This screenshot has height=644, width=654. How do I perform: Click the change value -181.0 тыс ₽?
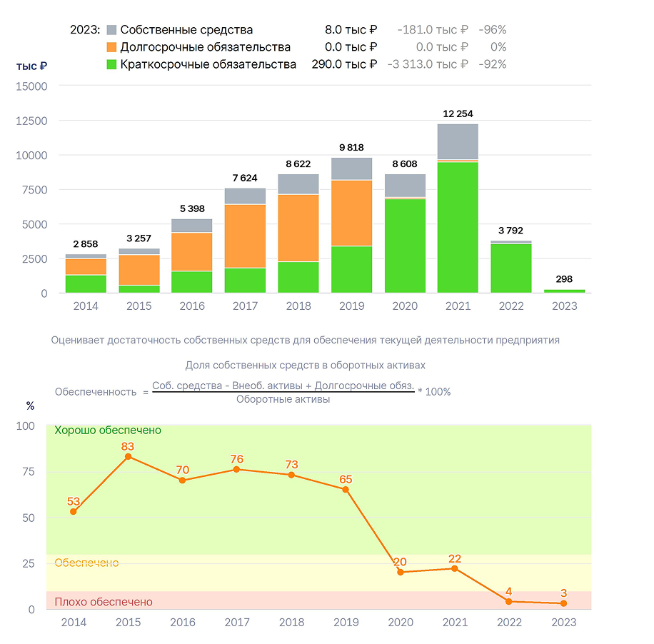433,30
